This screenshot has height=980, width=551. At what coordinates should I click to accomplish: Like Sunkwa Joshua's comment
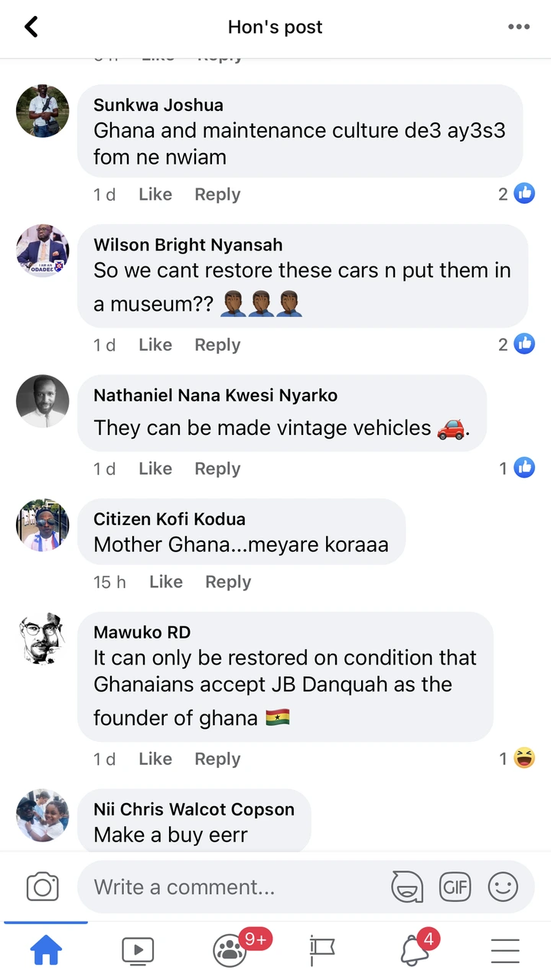click(155, 194)
